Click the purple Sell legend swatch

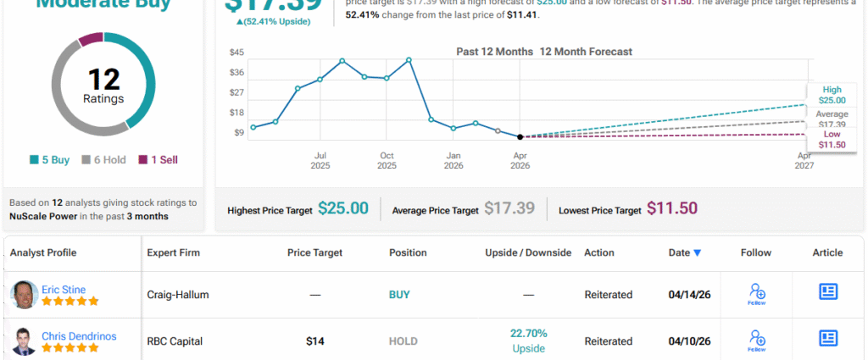(x=143, y=159)
